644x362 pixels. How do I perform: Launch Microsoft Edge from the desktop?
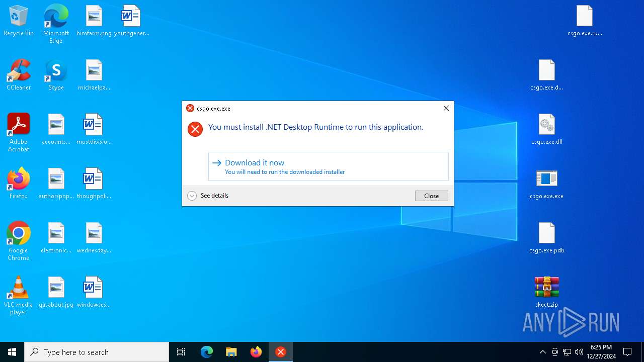(x=56, y=24)
